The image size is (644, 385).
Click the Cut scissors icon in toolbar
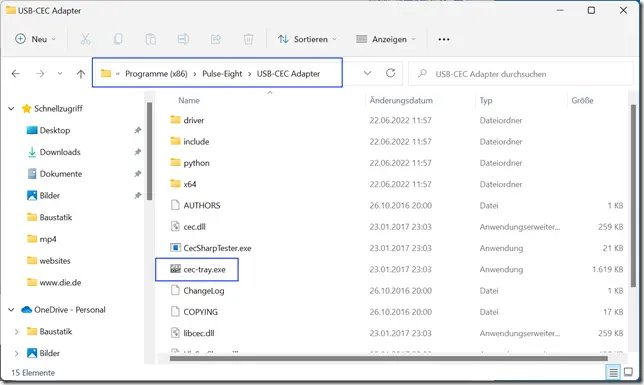85,39
